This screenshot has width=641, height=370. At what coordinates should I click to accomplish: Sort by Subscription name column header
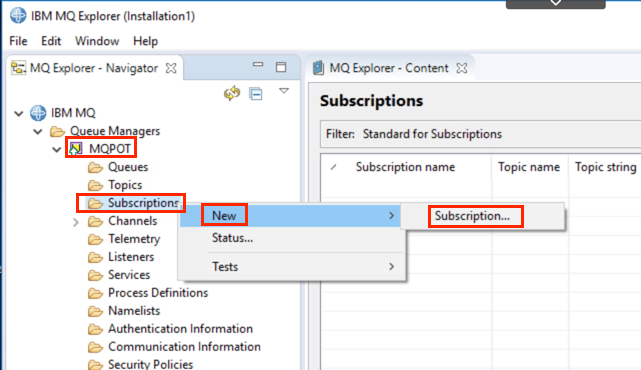point(405,167)
